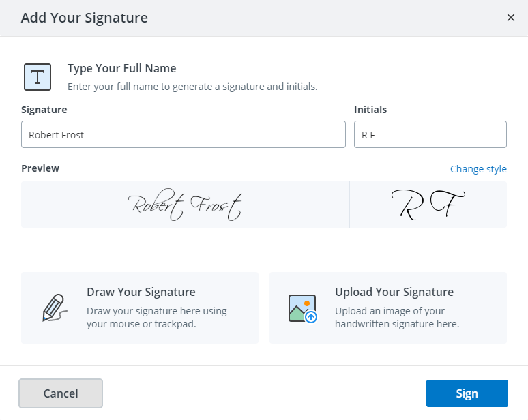Click the pencil Draw Signature icon
The image size is (528, 420).
pos(54,308)
